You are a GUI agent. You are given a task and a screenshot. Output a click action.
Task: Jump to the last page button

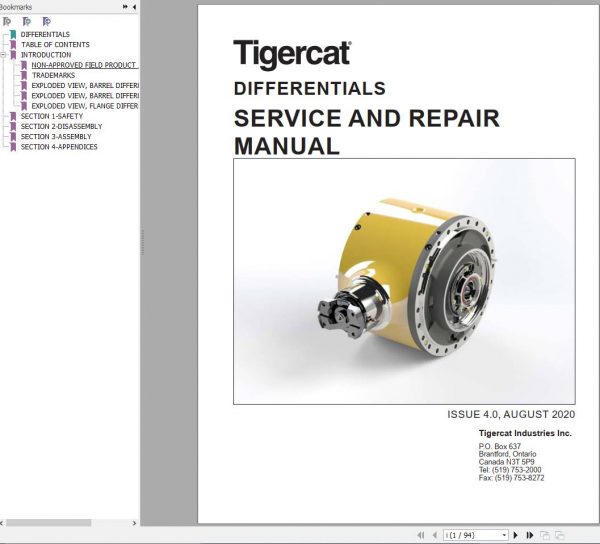530,535
